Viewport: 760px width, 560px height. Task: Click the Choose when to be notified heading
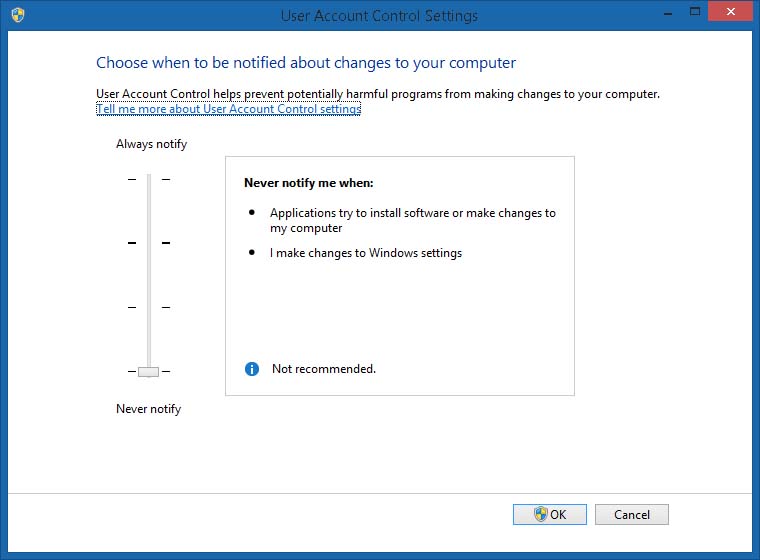306,63
